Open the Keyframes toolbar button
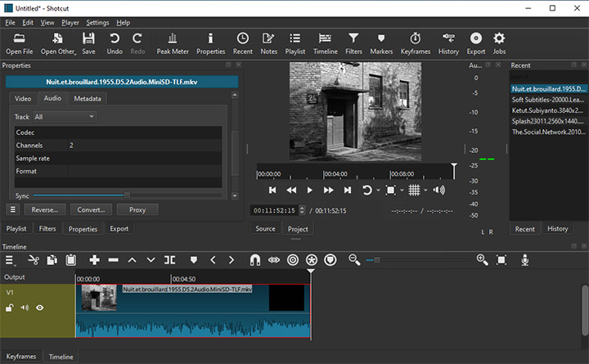Viewport: 589px width, 364px height. [415, 43]
